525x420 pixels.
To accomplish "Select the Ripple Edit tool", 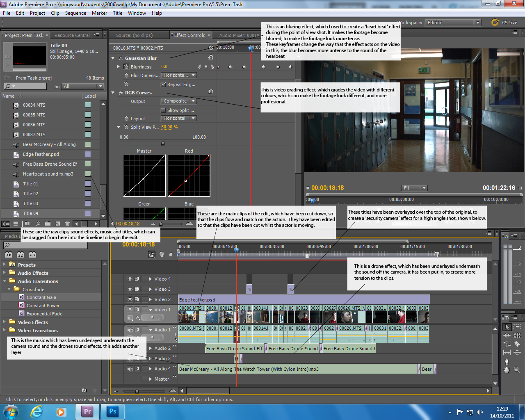I will point(507,336).
